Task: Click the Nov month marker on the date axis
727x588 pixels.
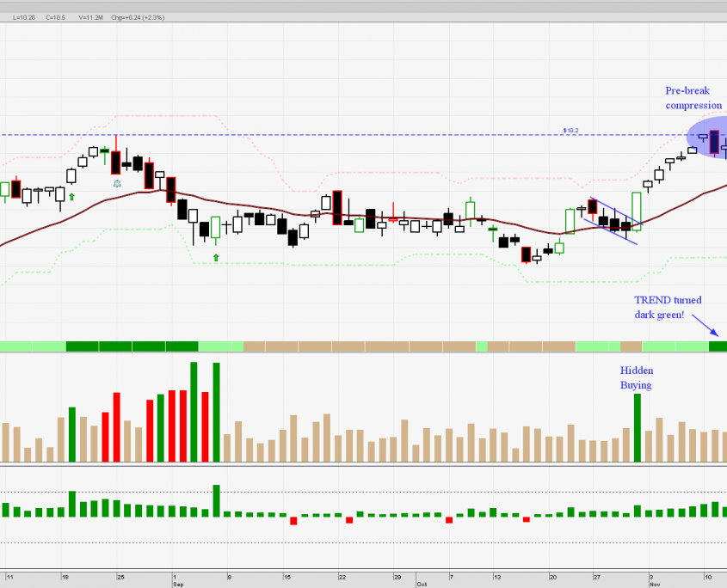Action: (x=654, y=583)
